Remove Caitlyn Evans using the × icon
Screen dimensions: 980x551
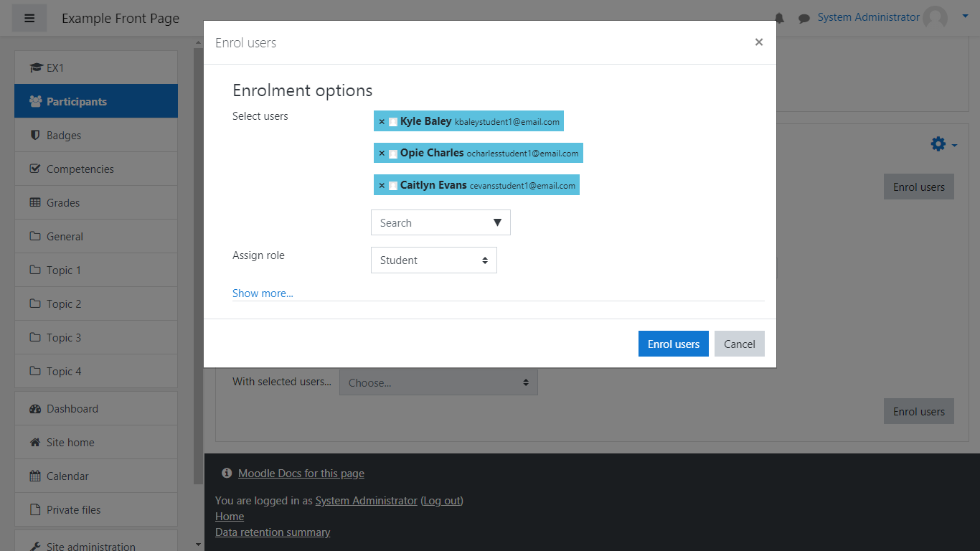(x=382, y=186)
